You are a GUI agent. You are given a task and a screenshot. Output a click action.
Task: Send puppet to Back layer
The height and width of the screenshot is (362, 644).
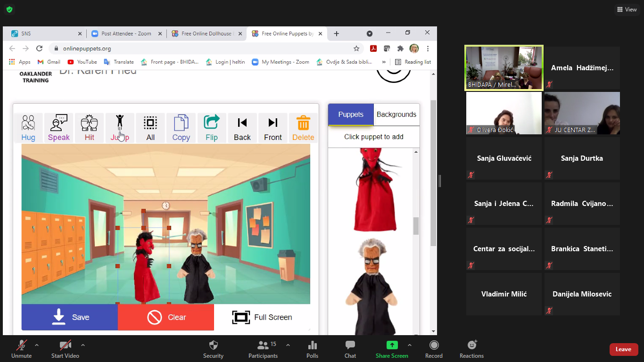coord(242,128)
